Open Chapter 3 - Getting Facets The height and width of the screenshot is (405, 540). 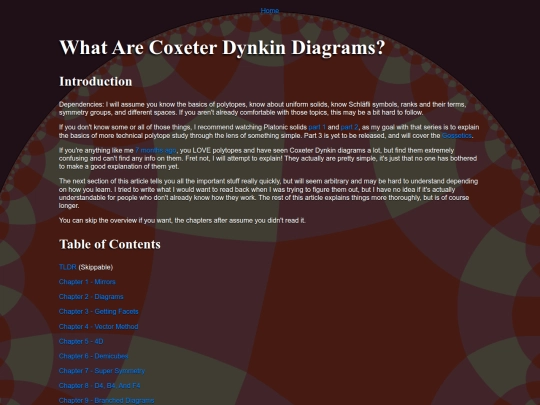tap(98, 311)
